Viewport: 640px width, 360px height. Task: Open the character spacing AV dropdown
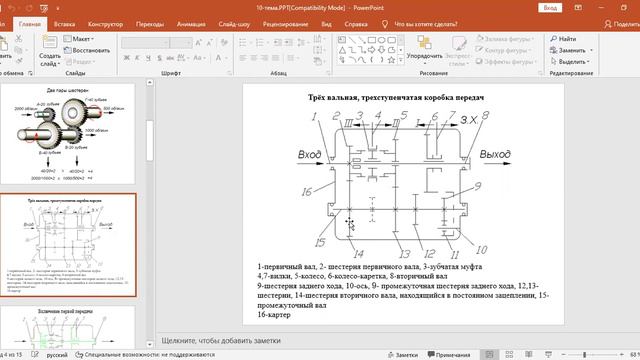183,58
